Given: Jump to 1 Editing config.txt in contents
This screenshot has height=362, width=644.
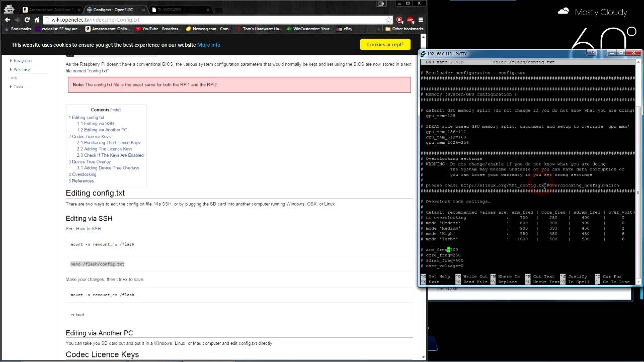Looking at the screenshot, I should [x=86, y=117].
